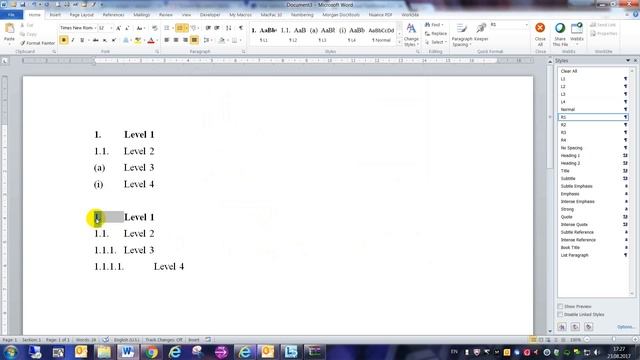Open Google Chrome from the taskbar
Screen dimensions: 640x360
[151, 352]
